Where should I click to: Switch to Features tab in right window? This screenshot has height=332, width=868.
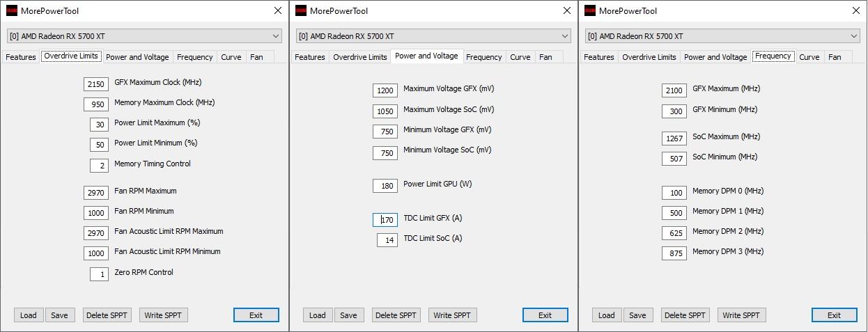599,57
